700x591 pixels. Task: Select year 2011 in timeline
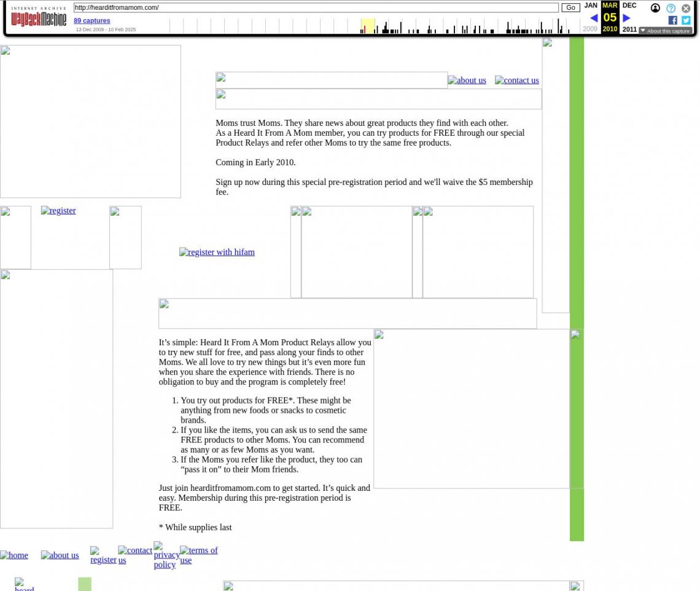coord(629,29)
